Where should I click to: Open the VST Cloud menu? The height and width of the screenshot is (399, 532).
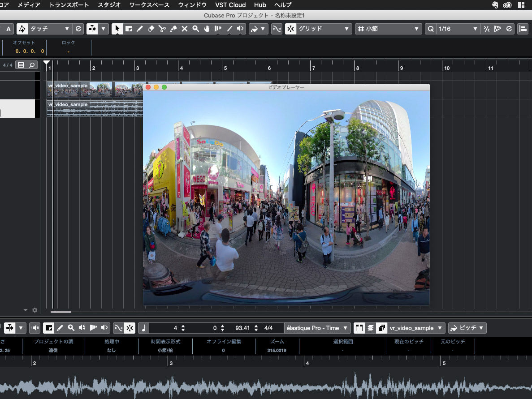(x=230, y=5)
